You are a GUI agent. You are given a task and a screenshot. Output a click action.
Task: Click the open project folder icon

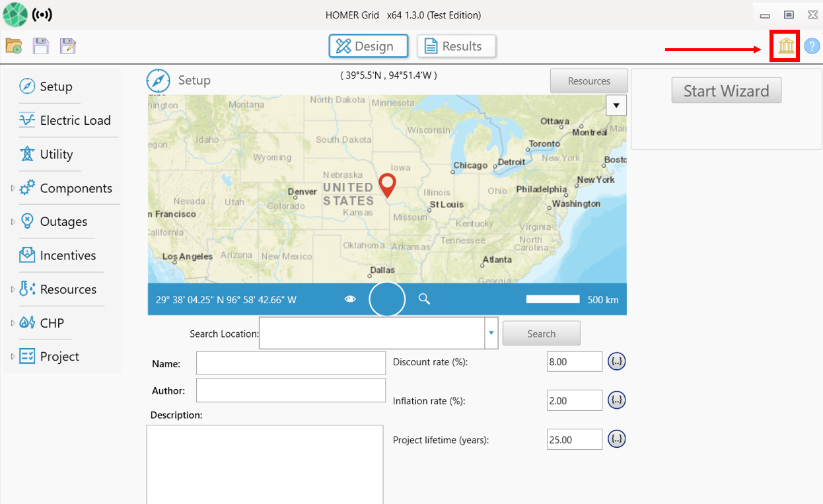coord(14,46)
